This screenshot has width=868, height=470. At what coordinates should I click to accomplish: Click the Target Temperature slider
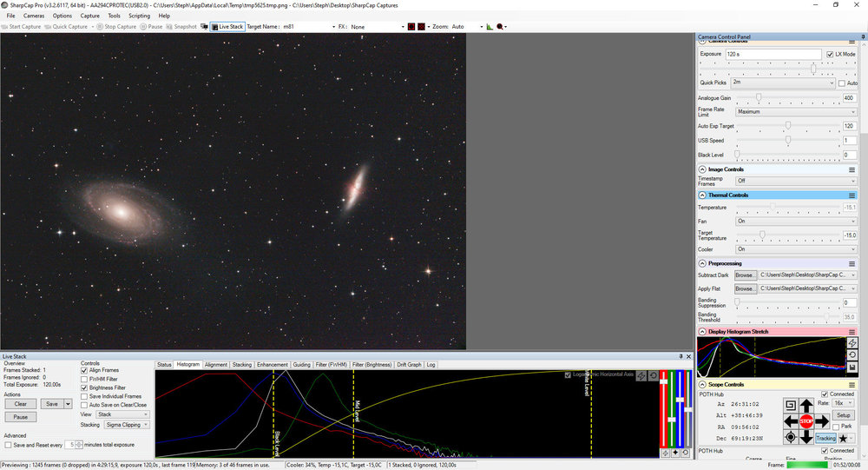[788, 235]
